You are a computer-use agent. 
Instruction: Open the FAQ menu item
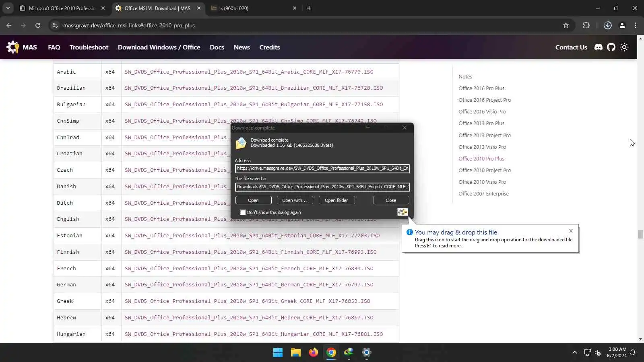pyautogui.click(x=54, y=47)
